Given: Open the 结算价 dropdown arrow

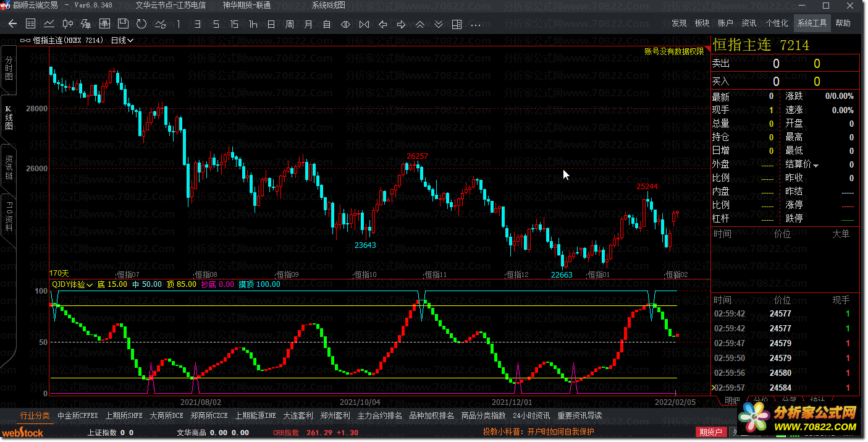Looking at the screenshot, I should click(815, 165).
